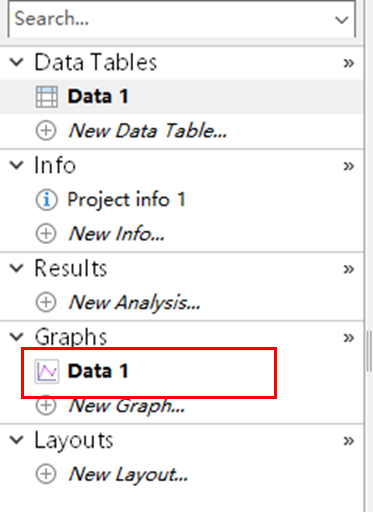Click the New Layout... link
The width and height of the screenshot is (373, 512).
[x=128, y=475]
